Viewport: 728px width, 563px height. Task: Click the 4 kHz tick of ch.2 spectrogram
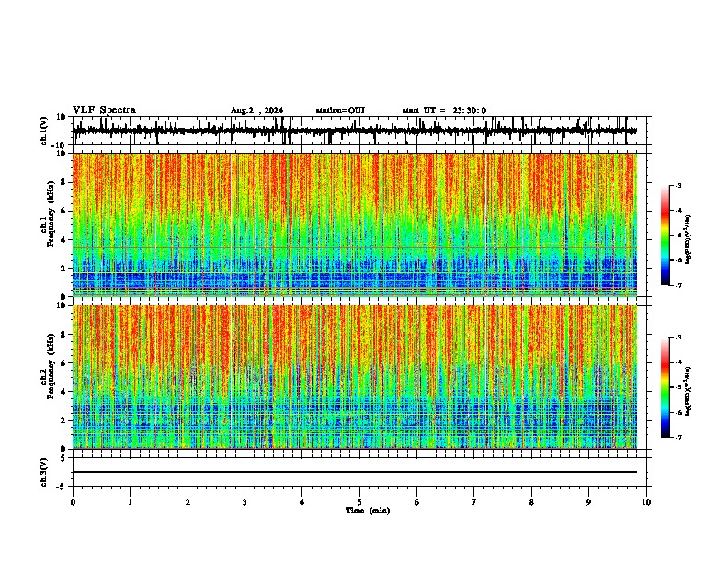pyautogui.click(x=63, y=392)
